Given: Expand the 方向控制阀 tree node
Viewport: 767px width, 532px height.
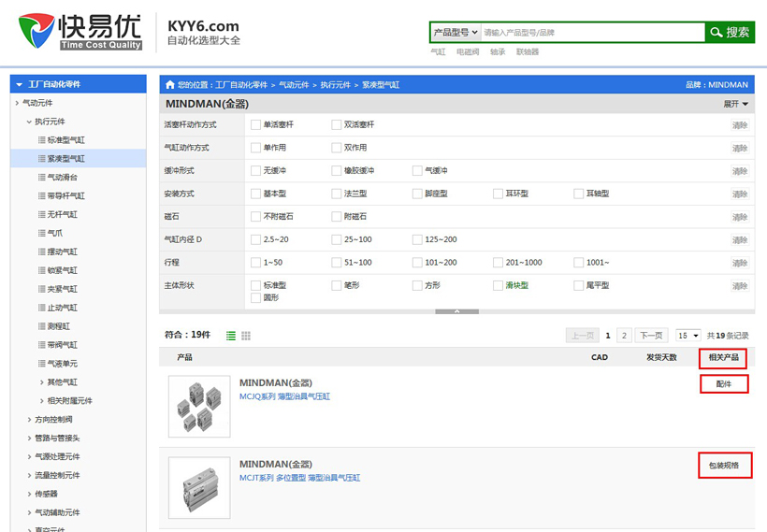Looking at the screenshot, I should [x=29, y=419].
